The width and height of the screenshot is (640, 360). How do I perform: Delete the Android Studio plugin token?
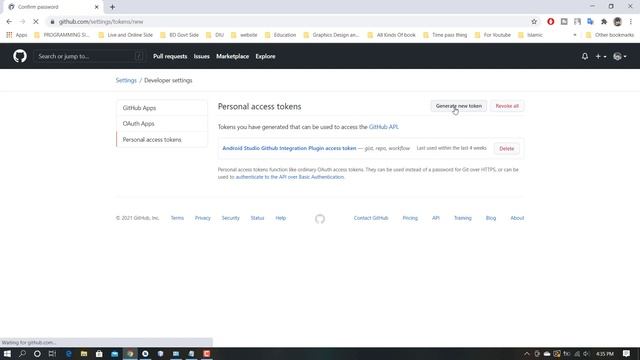tap(507, 149)
